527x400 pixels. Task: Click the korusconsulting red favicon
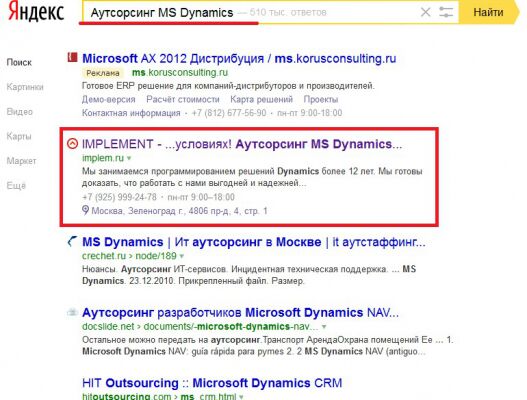click(72, 57)
